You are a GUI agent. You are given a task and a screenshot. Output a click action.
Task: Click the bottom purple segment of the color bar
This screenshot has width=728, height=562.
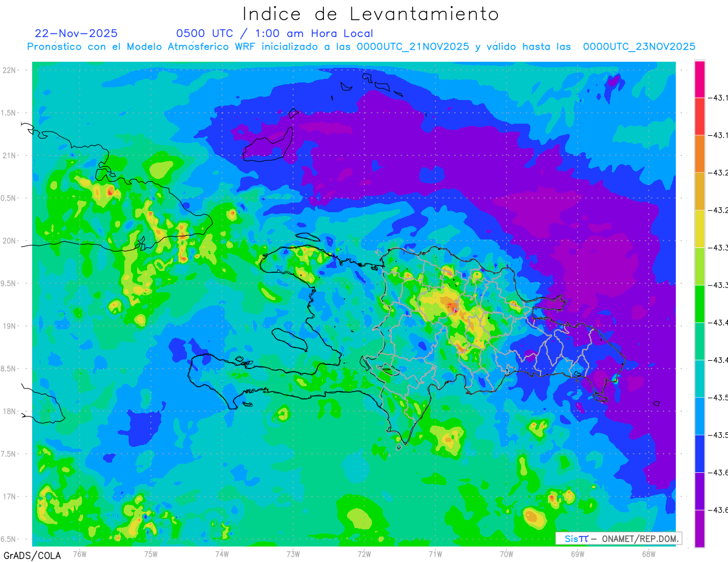[x=699, y=529]
